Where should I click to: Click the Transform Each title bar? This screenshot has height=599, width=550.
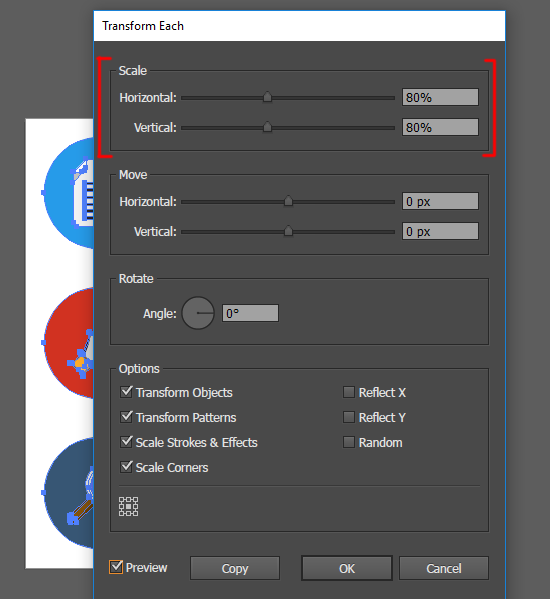pyautogui.click(x=299, y=26)
